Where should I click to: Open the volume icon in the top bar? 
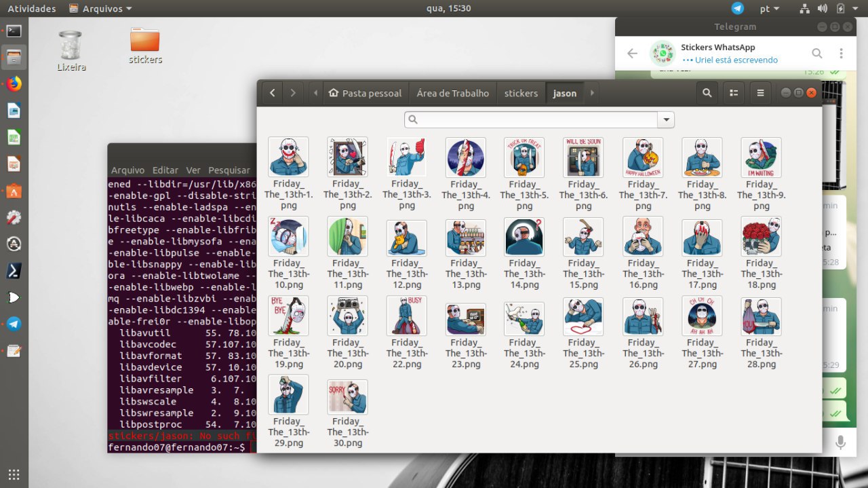823,9
